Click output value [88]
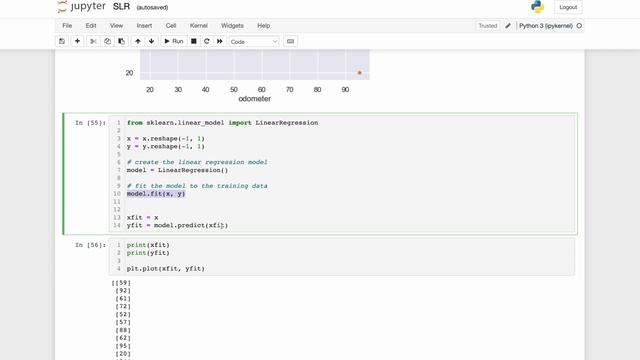Viewport: 640px width, 360px height. pos(123,330)
